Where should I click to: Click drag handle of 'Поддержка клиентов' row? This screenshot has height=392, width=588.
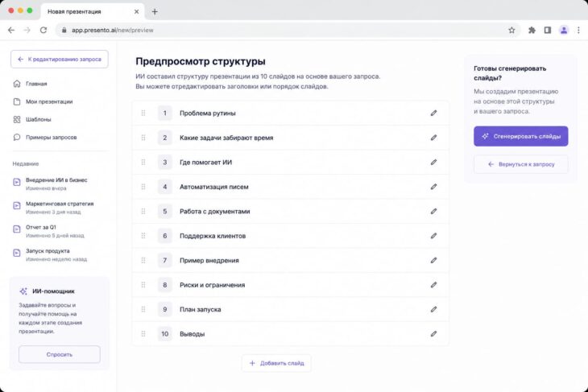click(x=143, y=236)
